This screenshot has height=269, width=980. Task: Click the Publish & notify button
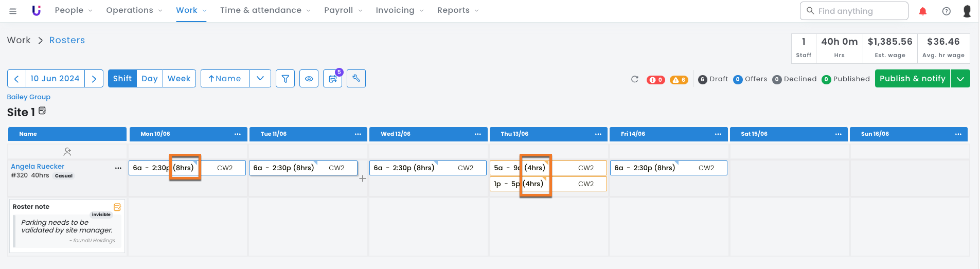click(x=912, y=79)
